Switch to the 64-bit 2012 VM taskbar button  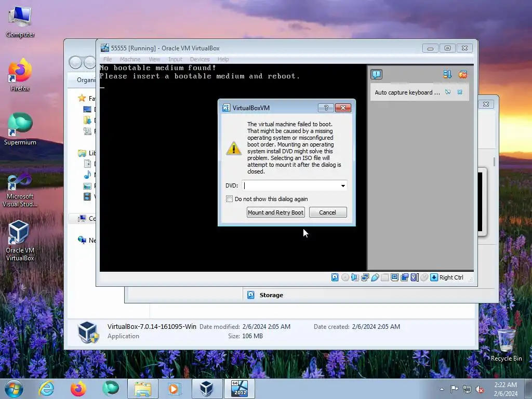click(239, 389)
